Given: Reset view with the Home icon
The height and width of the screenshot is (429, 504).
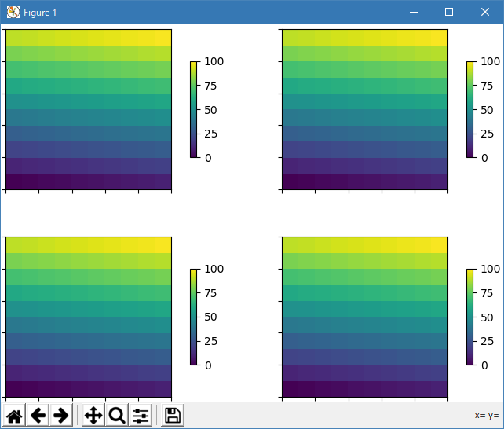Looking at the screenshot, I should coord(14,415).
